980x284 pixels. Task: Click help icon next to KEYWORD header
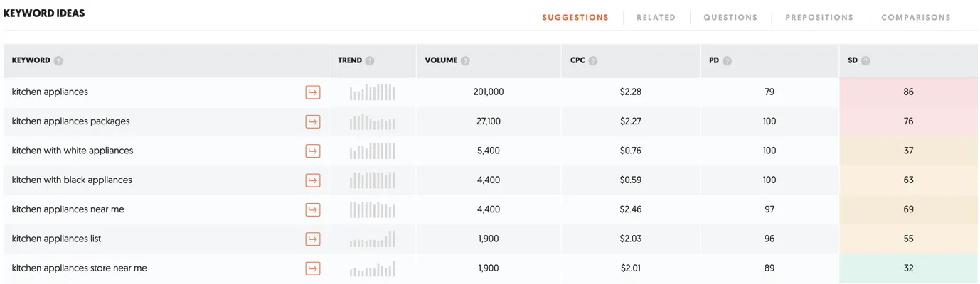(58, 61)
